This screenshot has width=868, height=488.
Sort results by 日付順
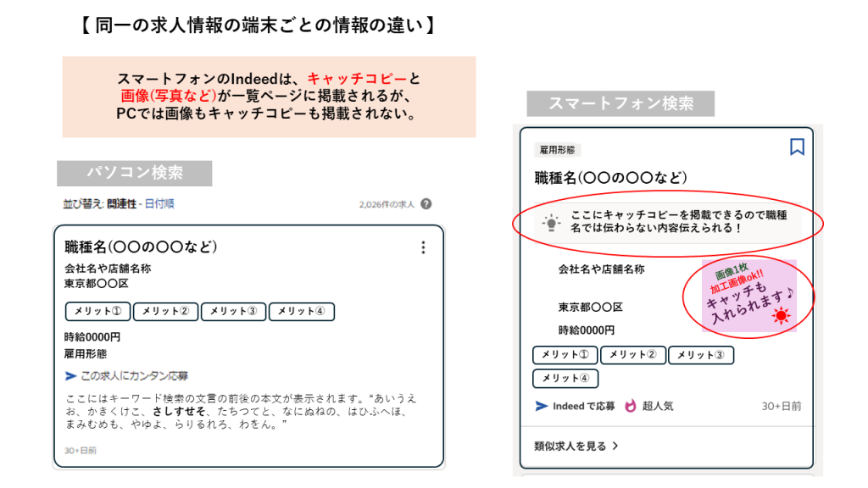[x=159, y=204]
